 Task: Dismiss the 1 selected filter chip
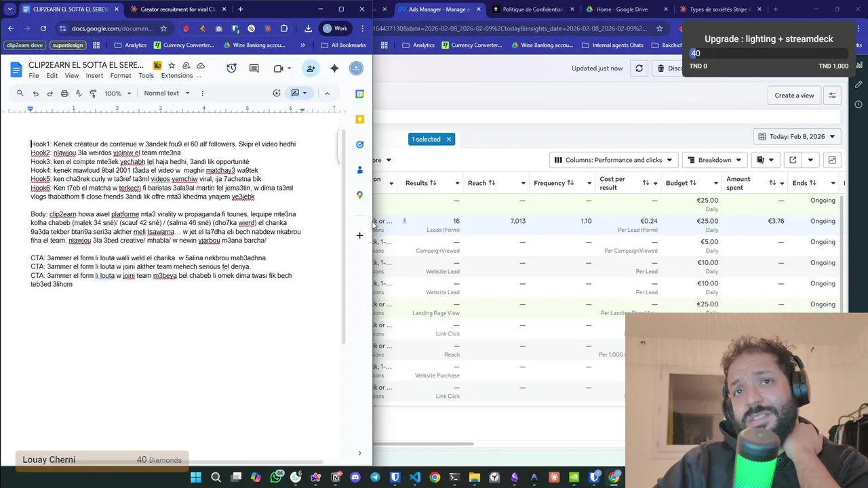pos(448,139)
